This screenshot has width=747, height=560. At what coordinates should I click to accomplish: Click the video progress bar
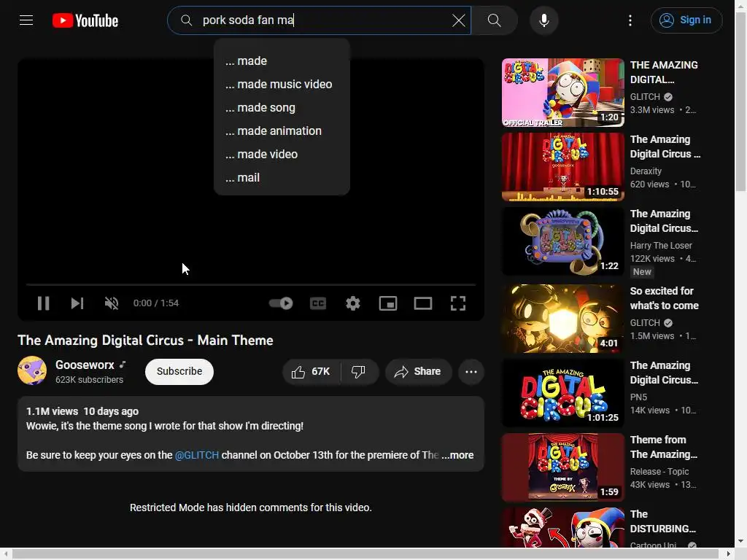(251, 285)
